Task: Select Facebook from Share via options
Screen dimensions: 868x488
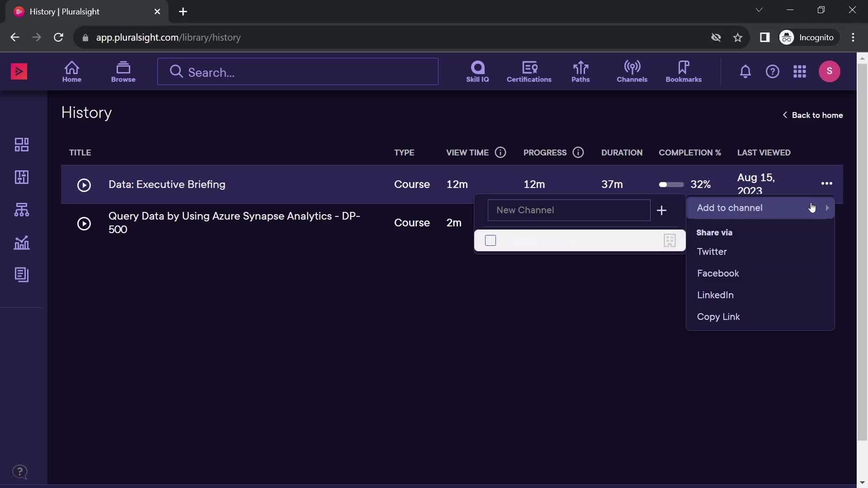Action: tap(718, 273)
